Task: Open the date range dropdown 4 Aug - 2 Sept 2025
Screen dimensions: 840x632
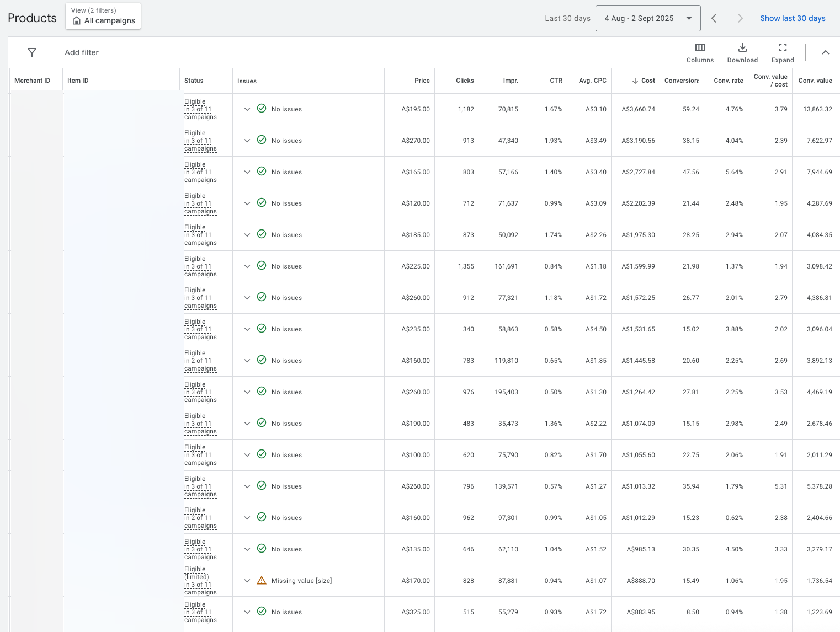Action: 648,18
